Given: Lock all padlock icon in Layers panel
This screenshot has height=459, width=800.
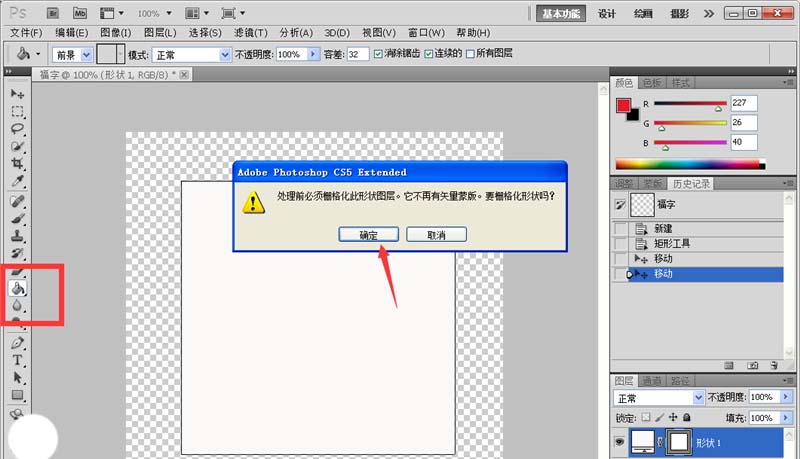Looking at the screenshot, I should coord(687,417).
